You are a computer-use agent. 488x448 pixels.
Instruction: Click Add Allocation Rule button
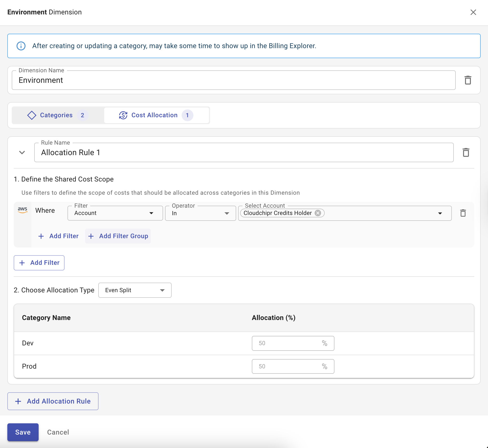point(53,401)
